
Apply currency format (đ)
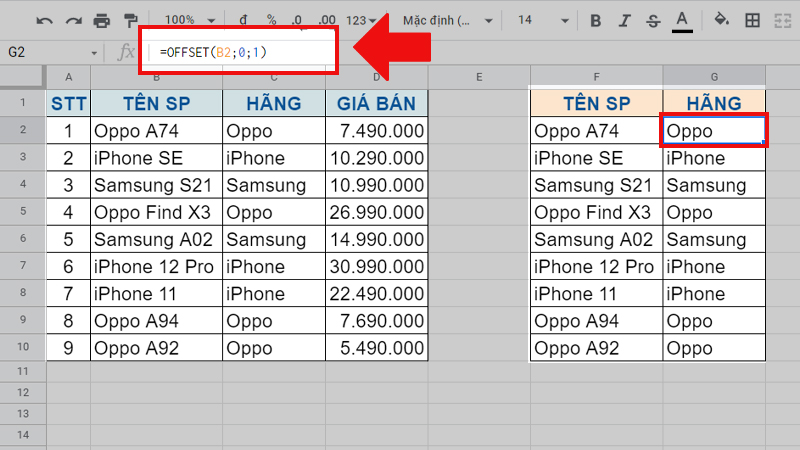point(243,20)
